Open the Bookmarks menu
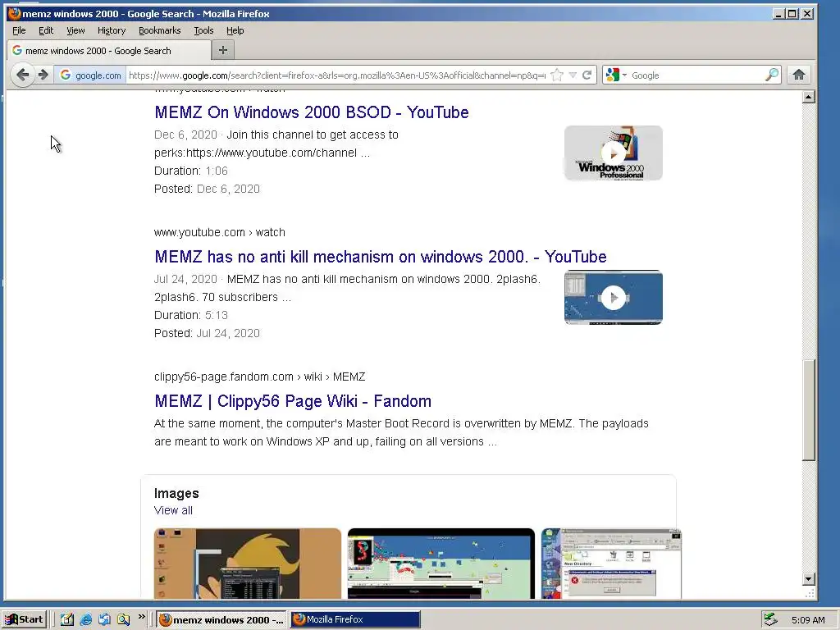840x630 pixels. pos(160,30)
